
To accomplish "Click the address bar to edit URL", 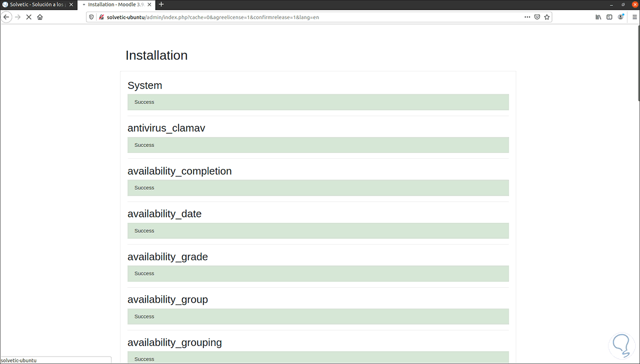I will coord(320,17).
